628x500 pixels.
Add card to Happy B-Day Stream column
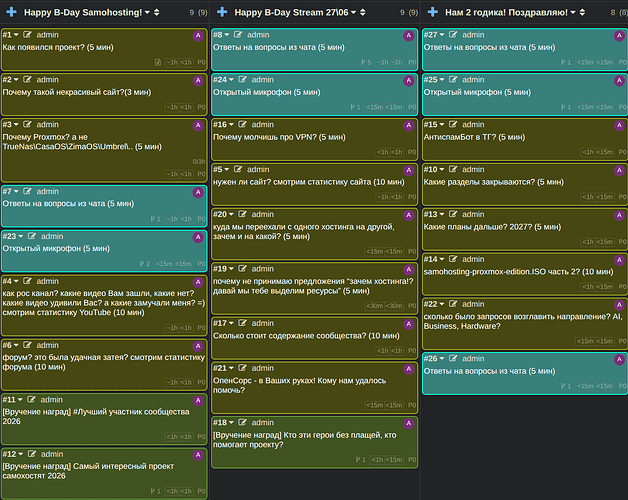pyautogui.click(x=222, y=12)
